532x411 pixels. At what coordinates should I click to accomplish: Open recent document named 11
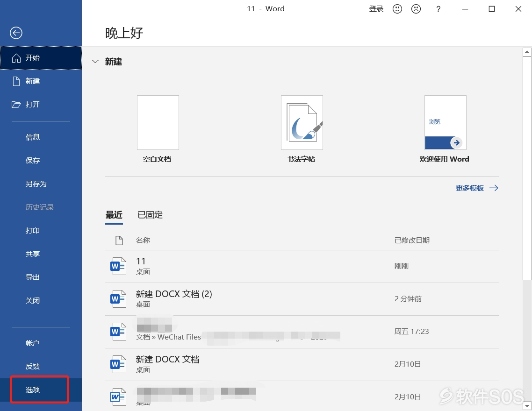(302, 267)
